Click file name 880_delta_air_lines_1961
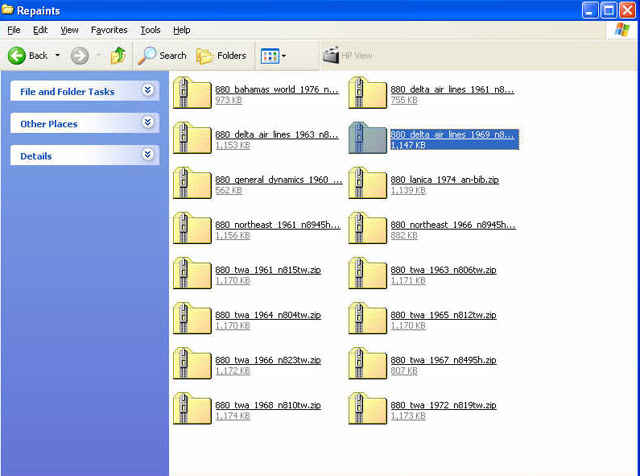 coord(452,89)
